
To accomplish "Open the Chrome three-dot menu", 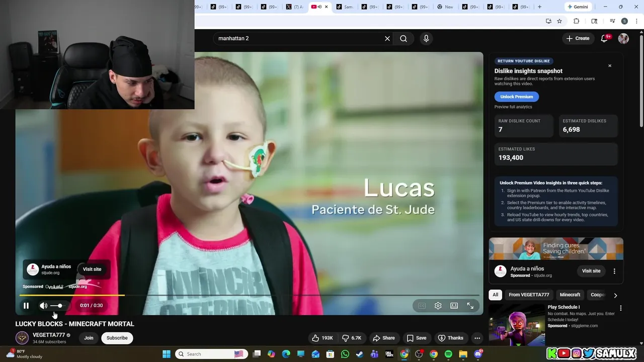I will tap(636, 21).
